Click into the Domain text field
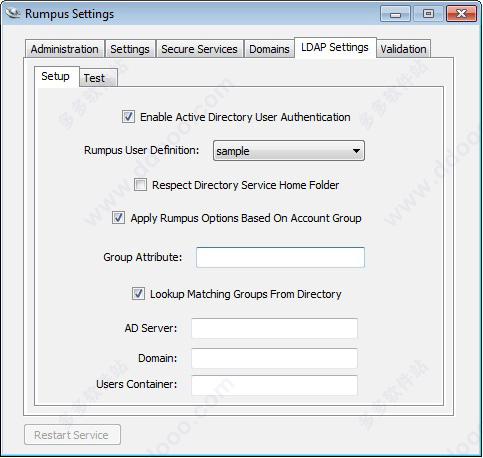This screenshot has height=458, width=483. tap(274, 358)
